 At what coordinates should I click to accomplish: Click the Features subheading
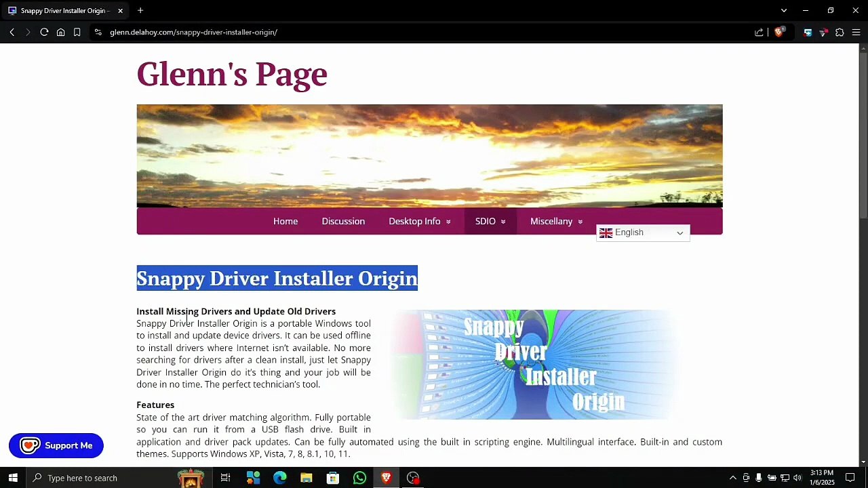[x=155, y=405]
